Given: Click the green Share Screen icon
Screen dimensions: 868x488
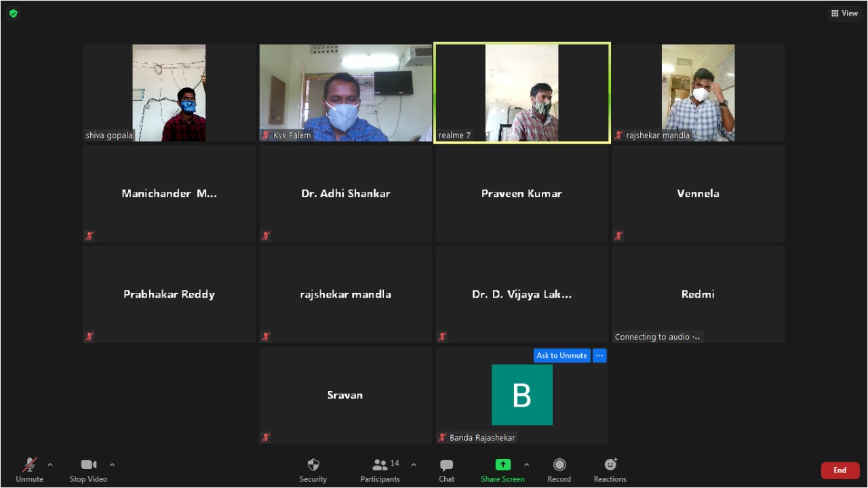Looking at the screenshot, I should pyautogui.click(x=502, y=464).
